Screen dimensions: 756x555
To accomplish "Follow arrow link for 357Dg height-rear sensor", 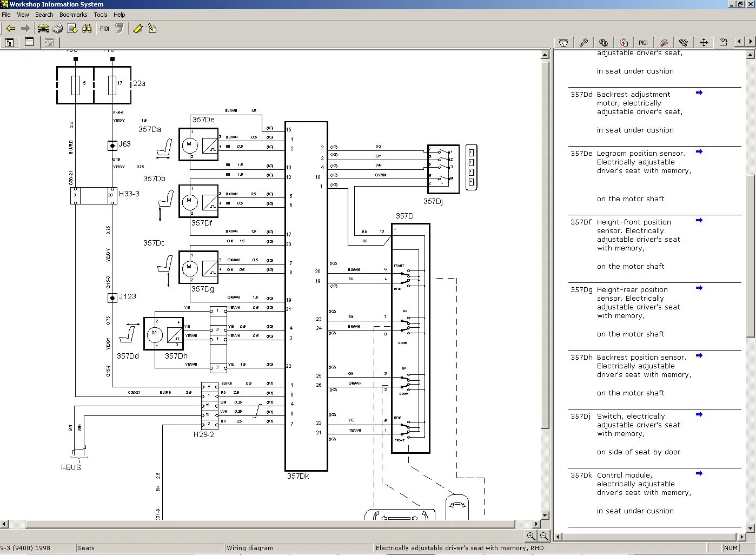I will coord(699,288).
